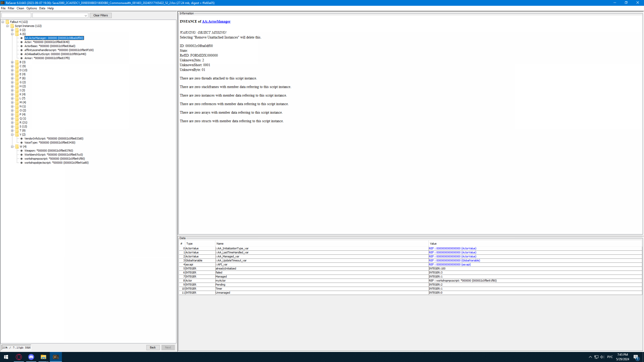Click the Back navigation button
This screenshot has height=362, width=644.
[x=153, y=348]
